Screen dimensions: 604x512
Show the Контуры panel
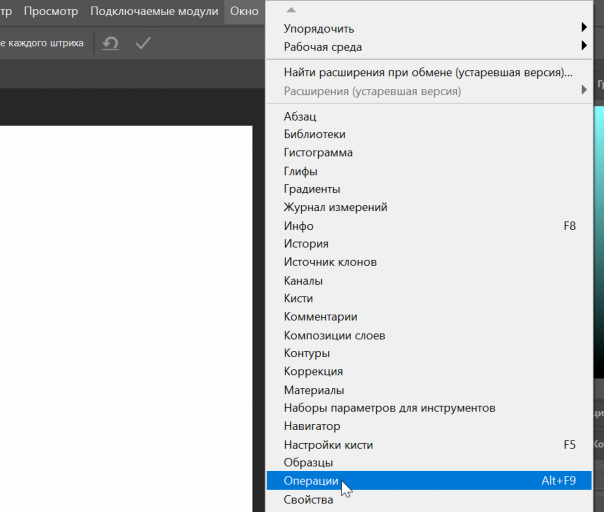[x=429, y=353]
